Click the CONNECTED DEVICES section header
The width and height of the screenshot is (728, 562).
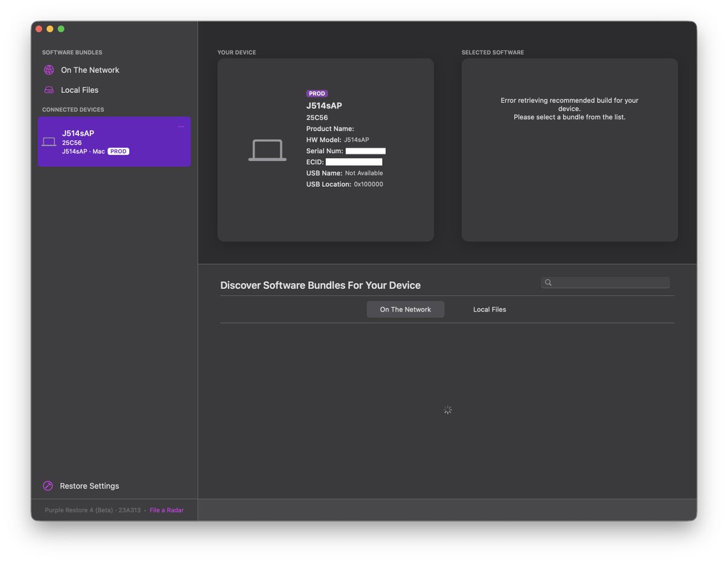pyautogui.click(x=73, y=110)
